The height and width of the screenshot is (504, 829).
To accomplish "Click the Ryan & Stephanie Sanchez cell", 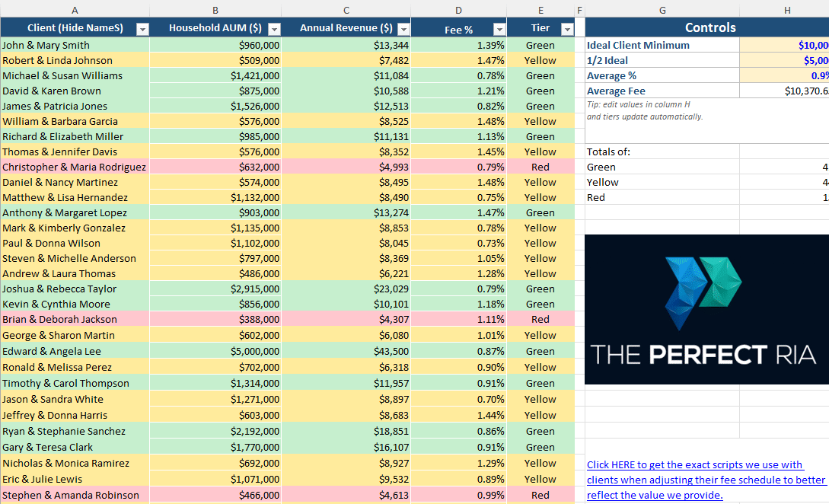I will pos(75,431).
